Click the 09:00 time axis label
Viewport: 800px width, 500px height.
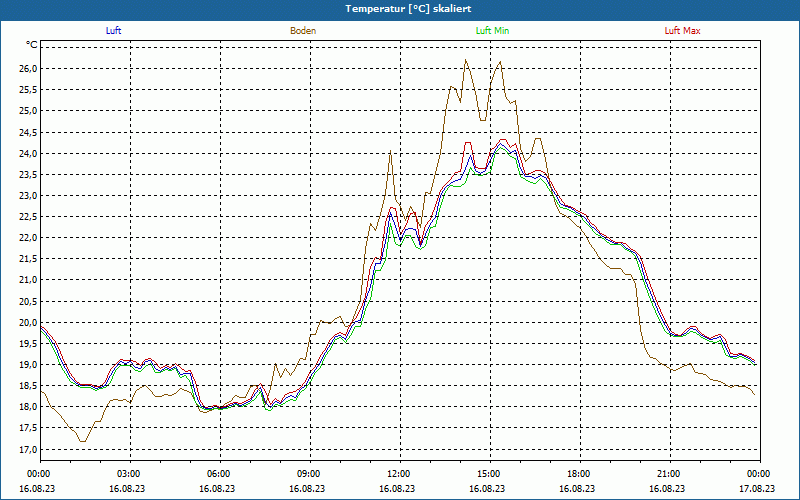pos(310,474)
